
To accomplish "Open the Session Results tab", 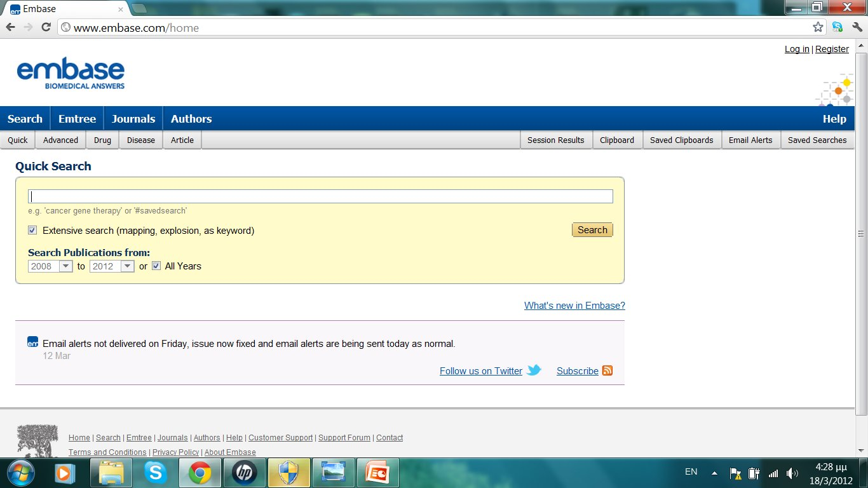I will pyautogui.click(x=556, y=140).
